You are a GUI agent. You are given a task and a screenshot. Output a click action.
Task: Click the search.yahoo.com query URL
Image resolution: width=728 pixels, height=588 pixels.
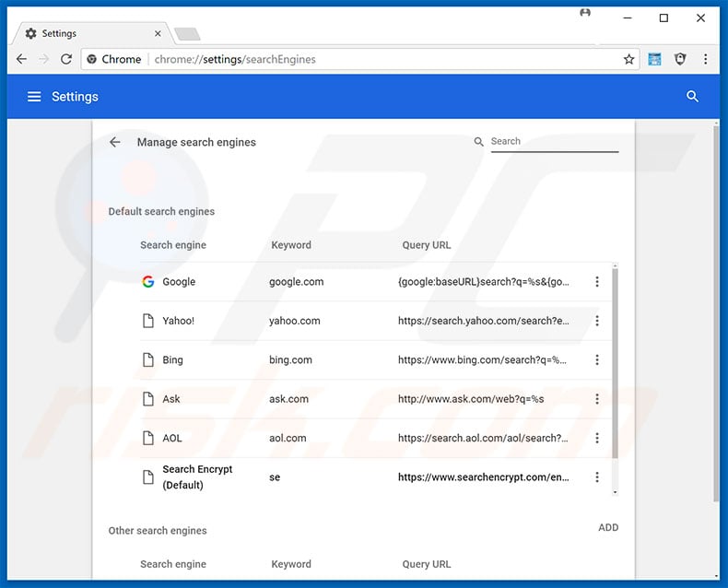(x=483, y=321)
